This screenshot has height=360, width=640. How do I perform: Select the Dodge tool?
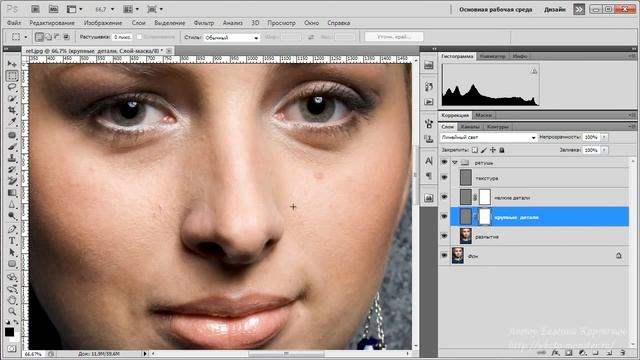point(12,216)
